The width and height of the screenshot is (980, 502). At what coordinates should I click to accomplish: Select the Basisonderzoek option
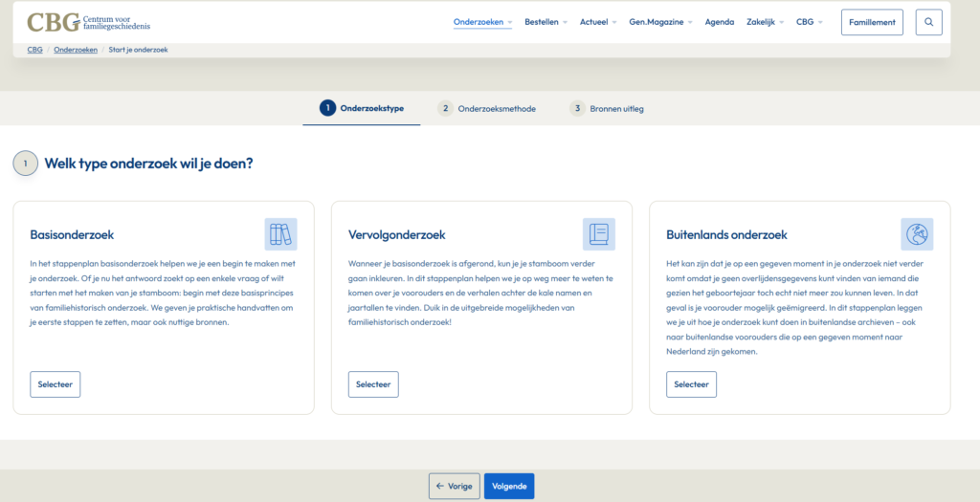(x=56, y=384)
